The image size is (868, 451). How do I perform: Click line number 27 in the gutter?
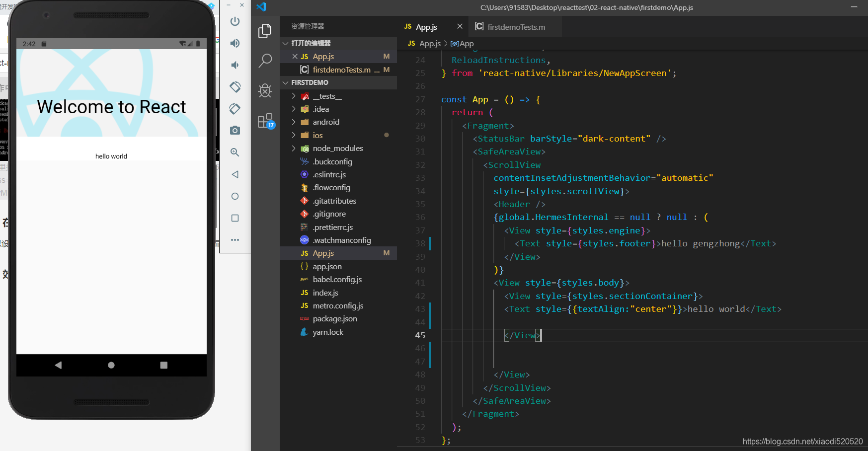(x=420, y=99)
